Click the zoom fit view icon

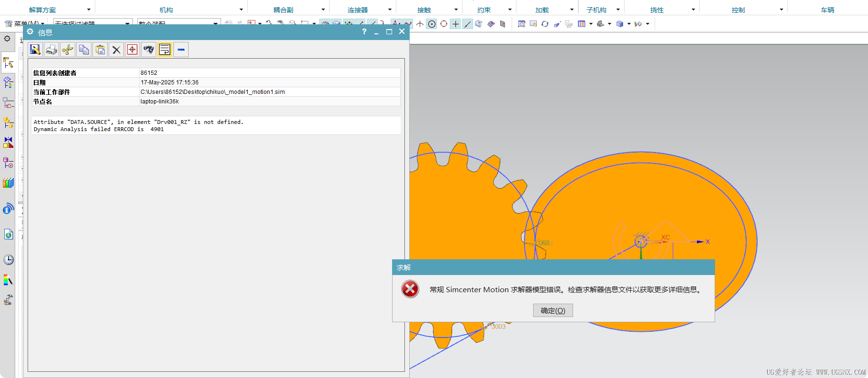coord(522,24)
